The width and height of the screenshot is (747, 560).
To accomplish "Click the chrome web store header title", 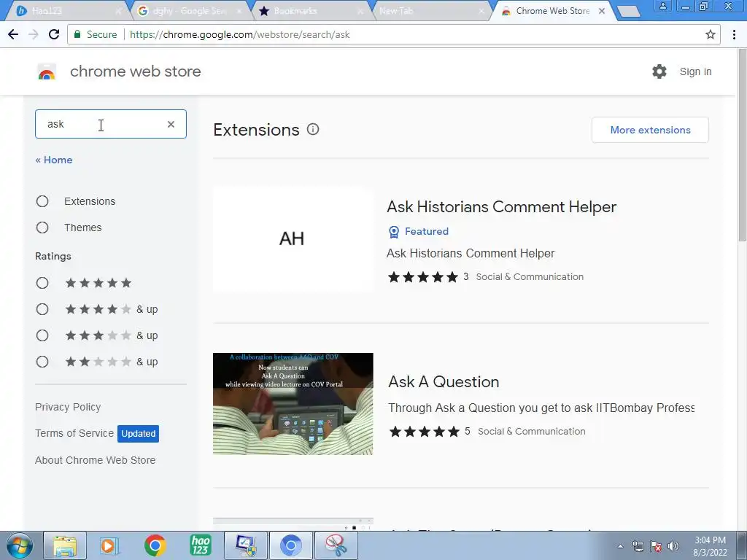I will point(135,71).
